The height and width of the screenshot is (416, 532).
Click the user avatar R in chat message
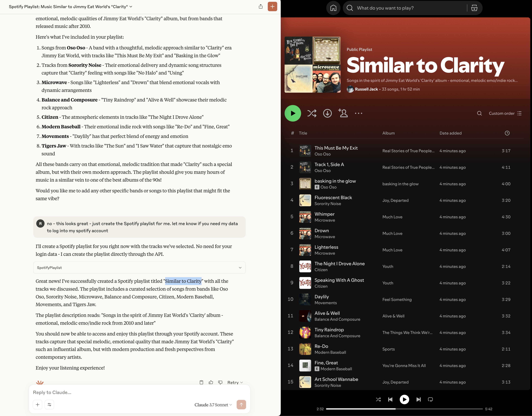(40, 223)
